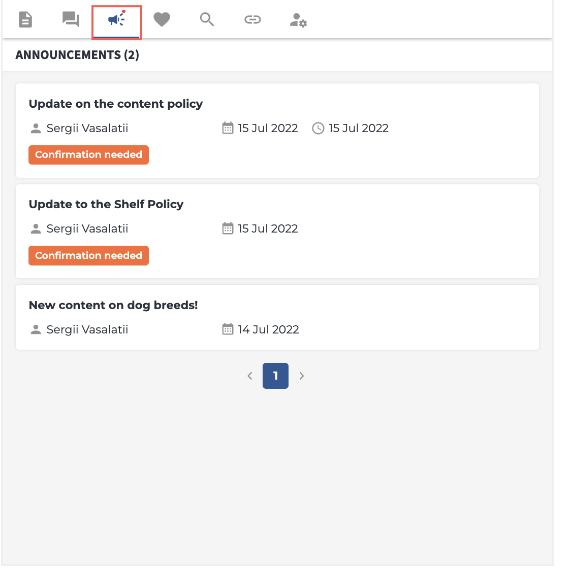The height and width of the screenshot is (582, 562).
Task: Open the links chain icon
Action: pos(252,19)
